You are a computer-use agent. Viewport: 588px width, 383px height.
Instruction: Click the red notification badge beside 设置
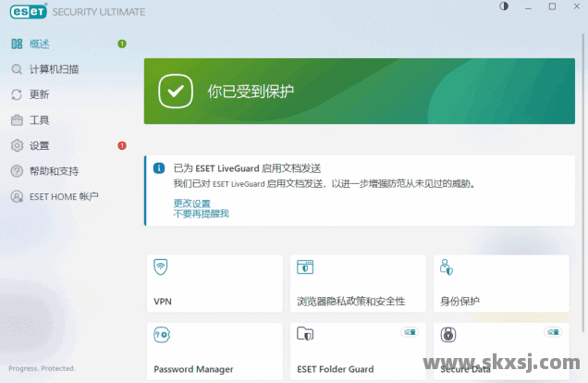click(x=122, y=145)
